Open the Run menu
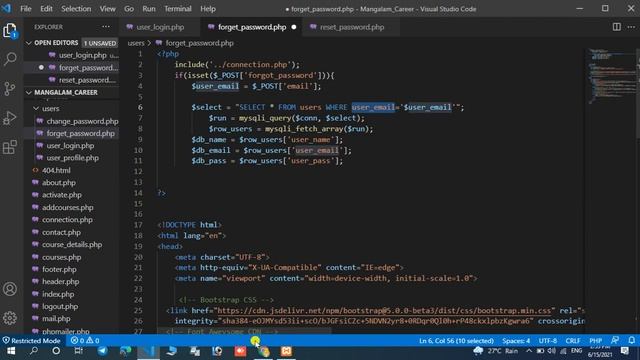640x360 pixels. pyautogui.click(x=149, y=9)
